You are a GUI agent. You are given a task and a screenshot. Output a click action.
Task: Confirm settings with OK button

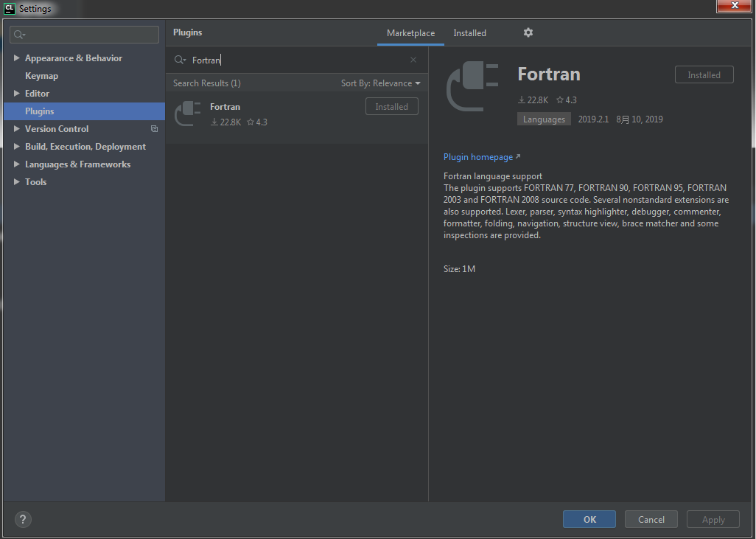(589, 519)
